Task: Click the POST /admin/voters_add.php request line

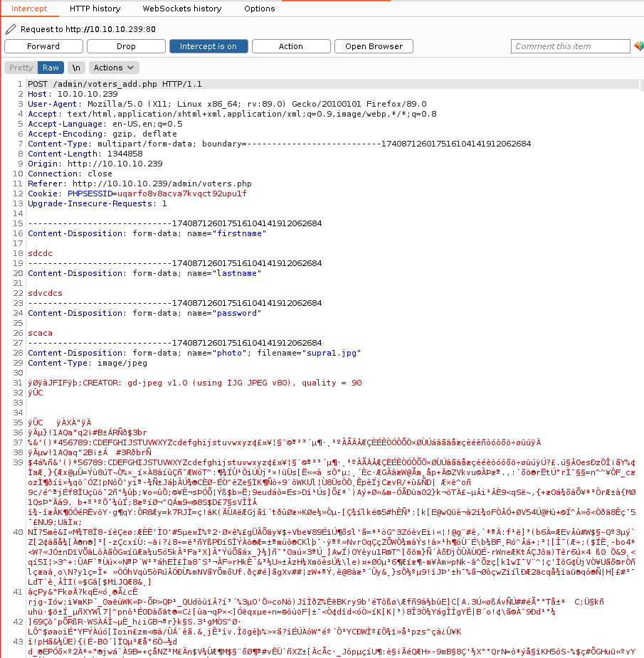Action: [x=115, y=84]
